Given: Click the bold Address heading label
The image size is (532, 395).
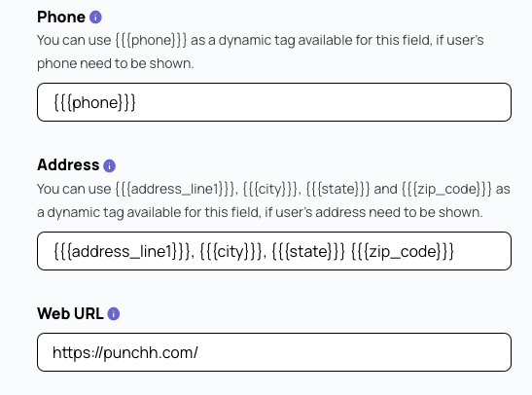Looking at the screenshot, I should point(68,165).
